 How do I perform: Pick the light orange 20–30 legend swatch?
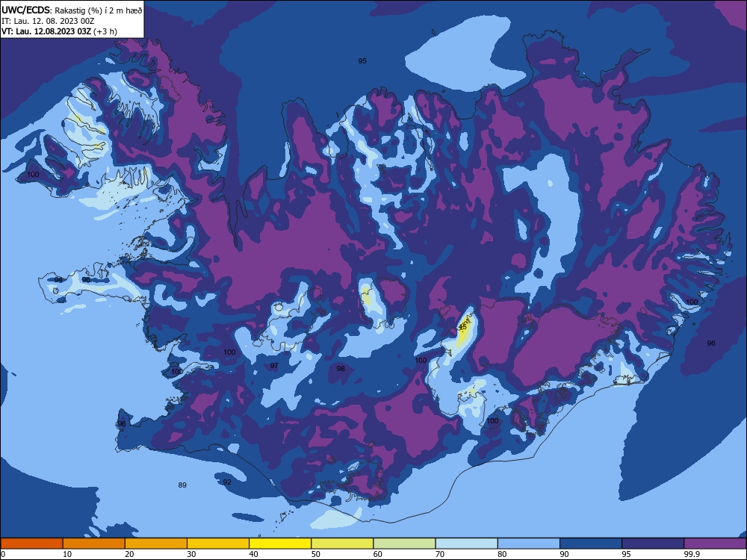click(156, 544)
